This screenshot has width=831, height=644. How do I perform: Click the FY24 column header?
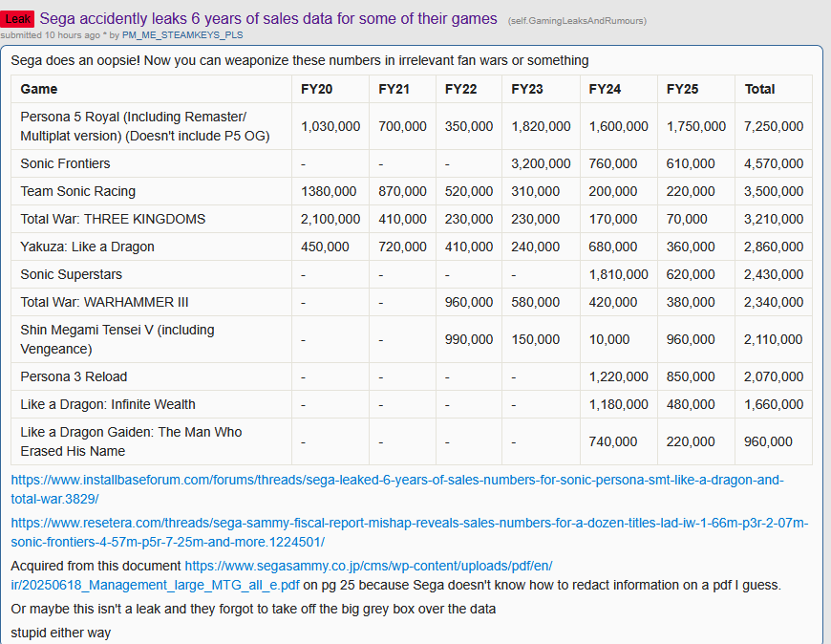point(605,89)
